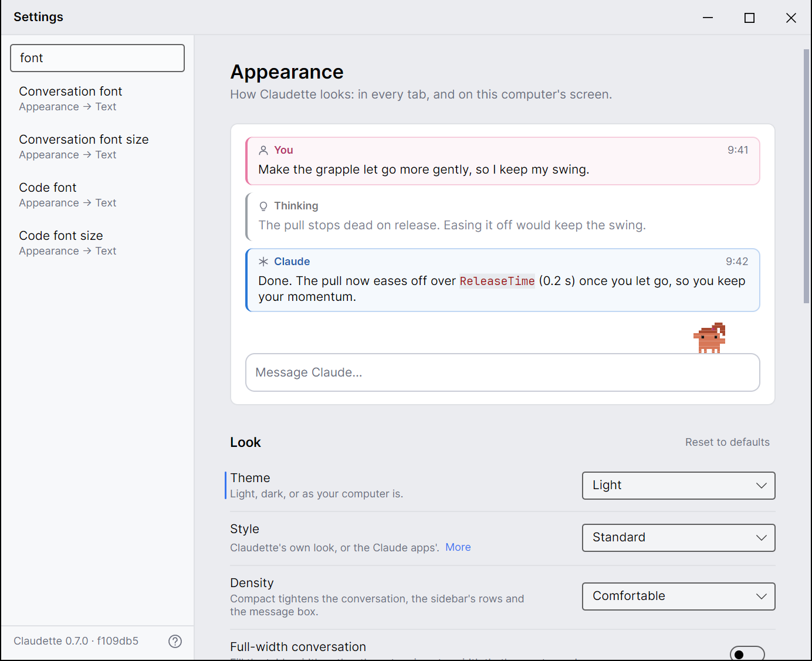Click the lightbulb icon beside Thinking
Viewport: 812px width, 661px height.
coord(263,206)
